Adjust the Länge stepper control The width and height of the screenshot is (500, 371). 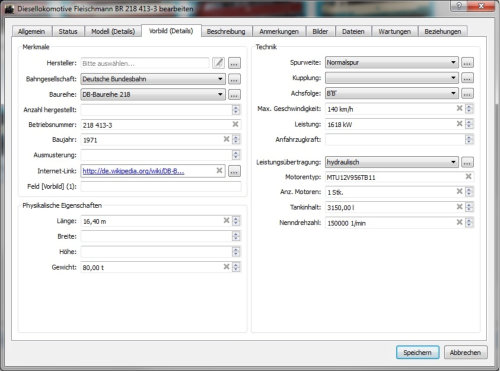tap(236, 221)
